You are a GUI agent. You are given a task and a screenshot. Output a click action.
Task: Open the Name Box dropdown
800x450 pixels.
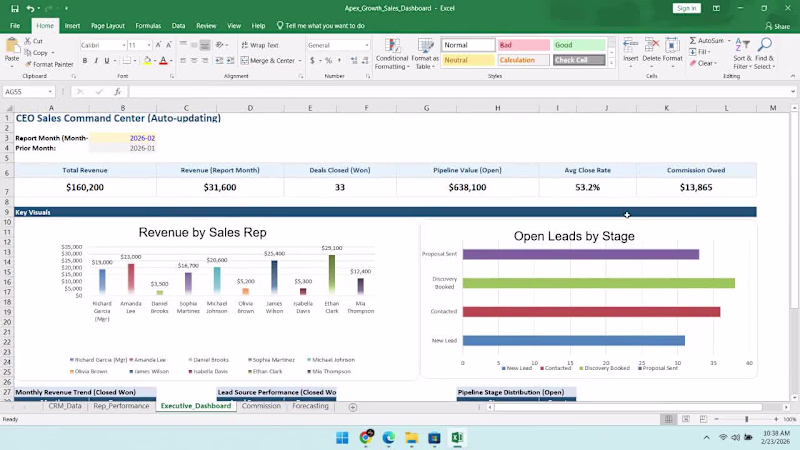(x=50, y=92)
